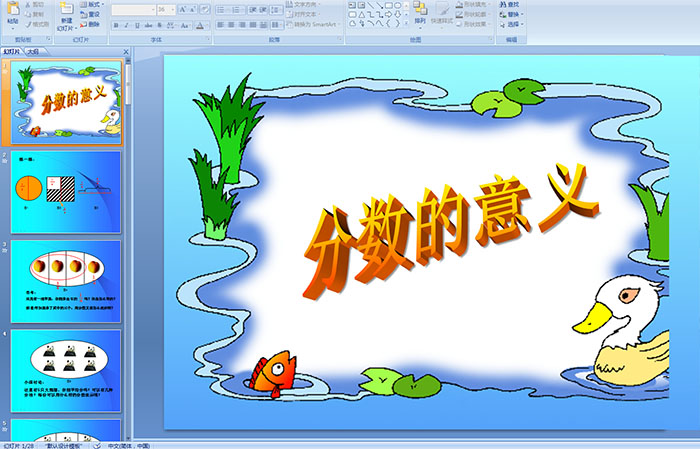Toggle italic formatting
The width and height of the screenshot is (700, 449).
pyautogui.click(x=126, y=25)
